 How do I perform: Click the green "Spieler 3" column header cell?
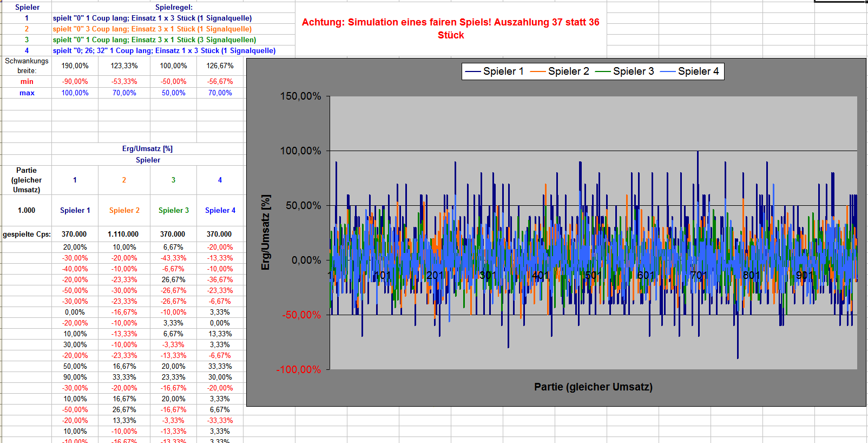tap(173, 210)
